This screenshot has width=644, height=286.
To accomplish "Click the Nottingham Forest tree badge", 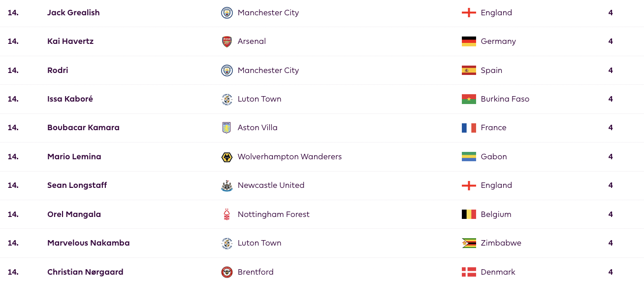I will coord(226,214).
